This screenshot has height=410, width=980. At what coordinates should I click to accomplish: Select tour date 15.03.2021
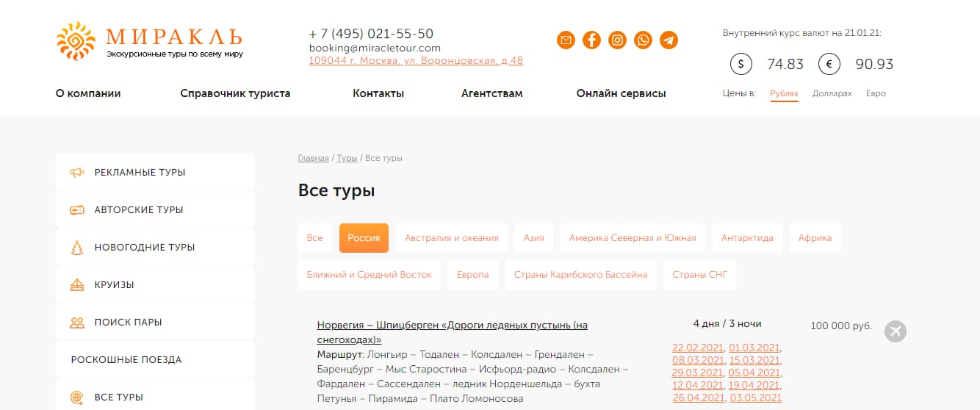(754, 360)
